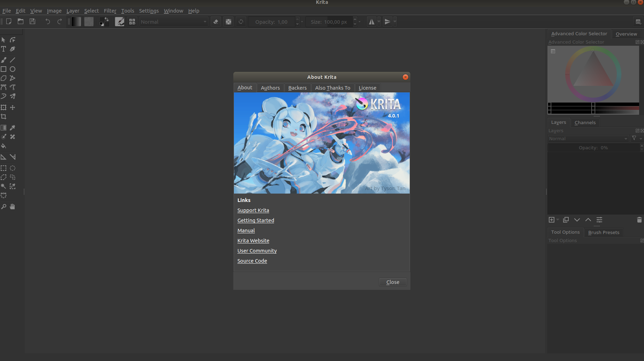Image resolution: width=644 pixels, height=361 pixels.
Task: Switch to the Channels tab
Action: click(585, 122)
